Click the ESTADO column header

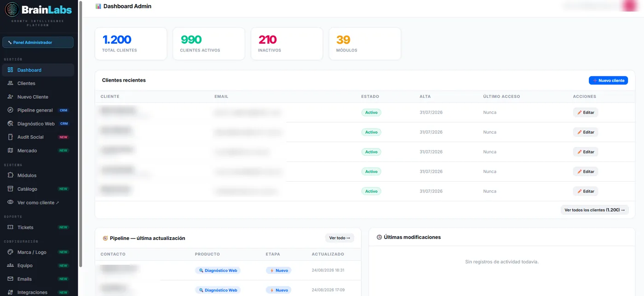(370, 97)
